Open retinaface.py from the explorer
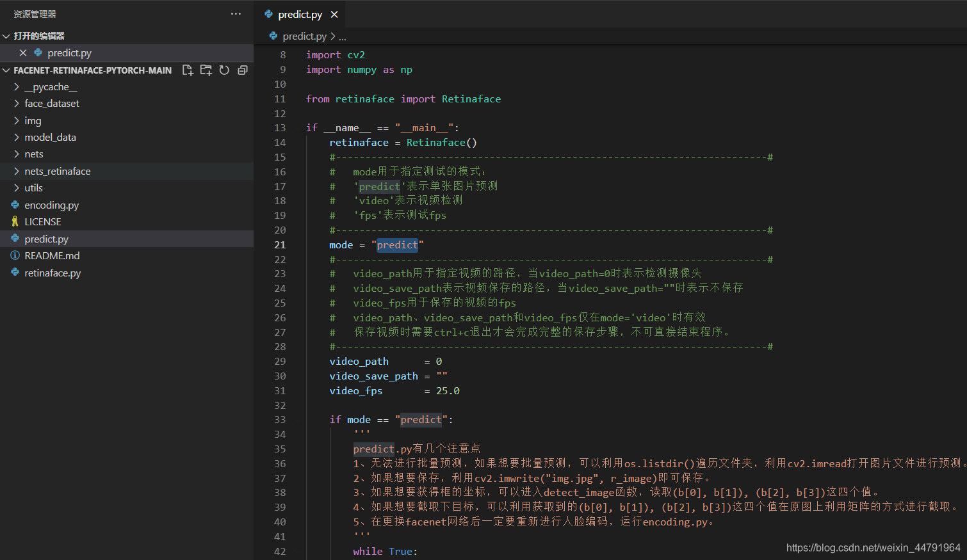Screen dimensions: 967x560 click(x=53, y=273)
